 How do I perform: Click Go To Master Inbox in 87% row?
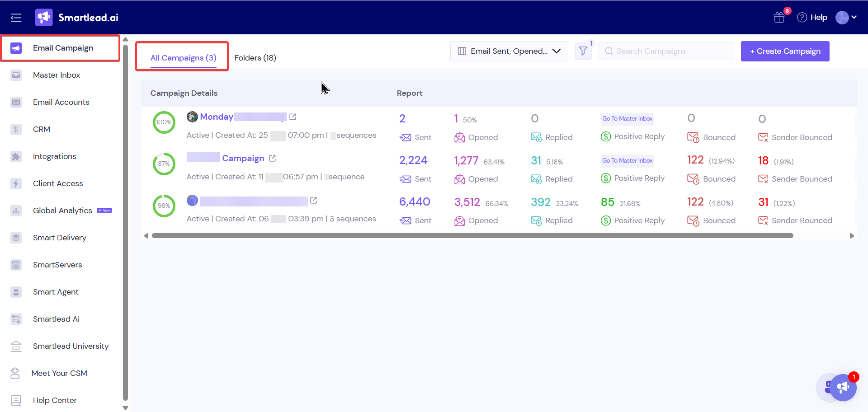coord(627,160)
